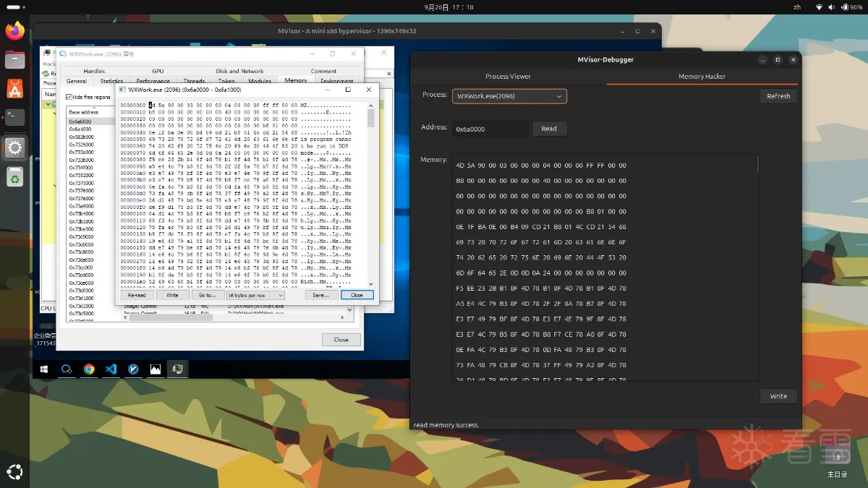Screen dimensions: 868x488
Task: Open the General tab in WXWork properties
Action: (x=77, y=81)
